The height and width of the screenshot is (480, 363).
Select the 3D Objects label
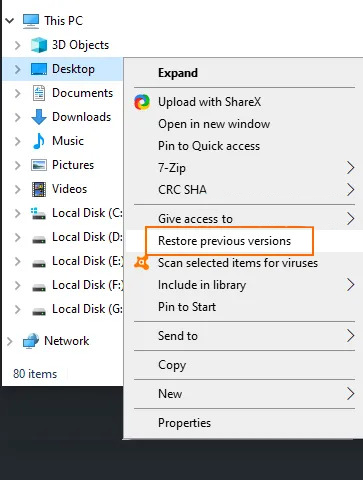[80, 45]
